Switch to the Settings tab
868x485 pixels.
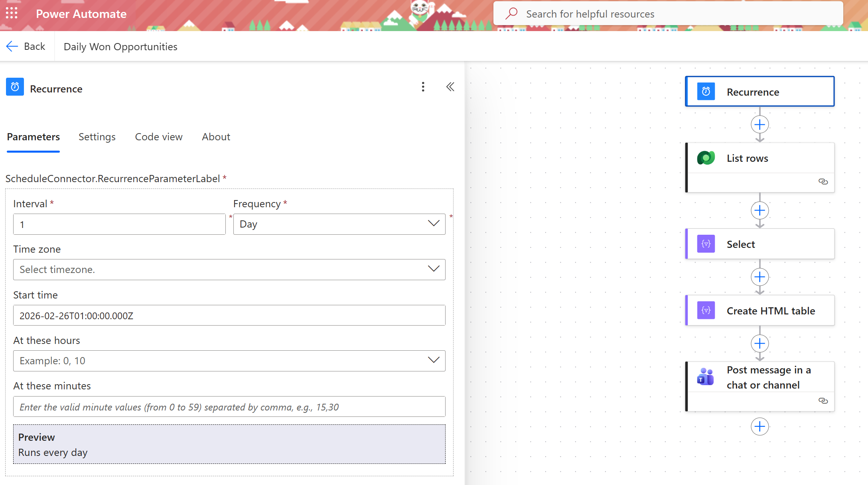[x=97, y=137]
